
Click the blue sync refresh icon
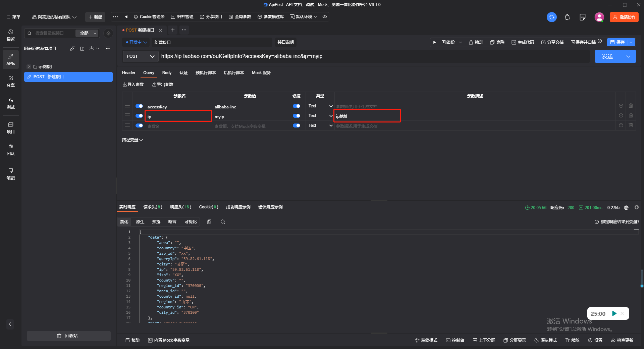[551, 17]
